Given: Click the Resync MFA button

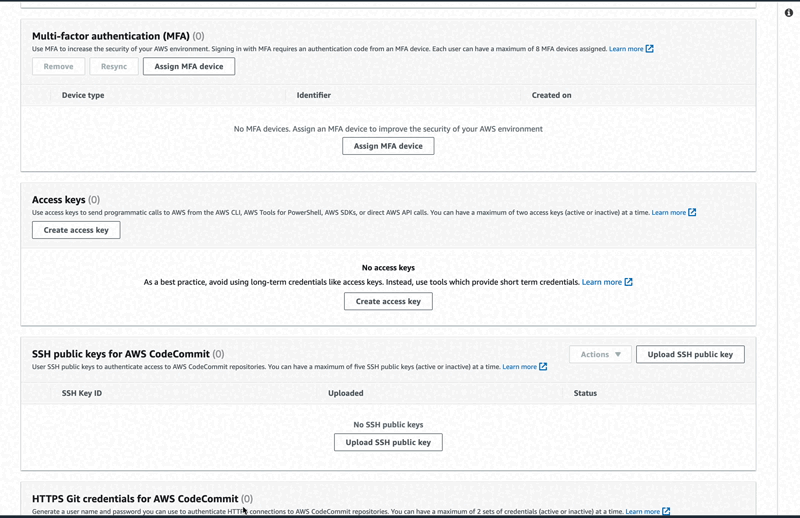Looking at the screenshot, I should [114, 66].
